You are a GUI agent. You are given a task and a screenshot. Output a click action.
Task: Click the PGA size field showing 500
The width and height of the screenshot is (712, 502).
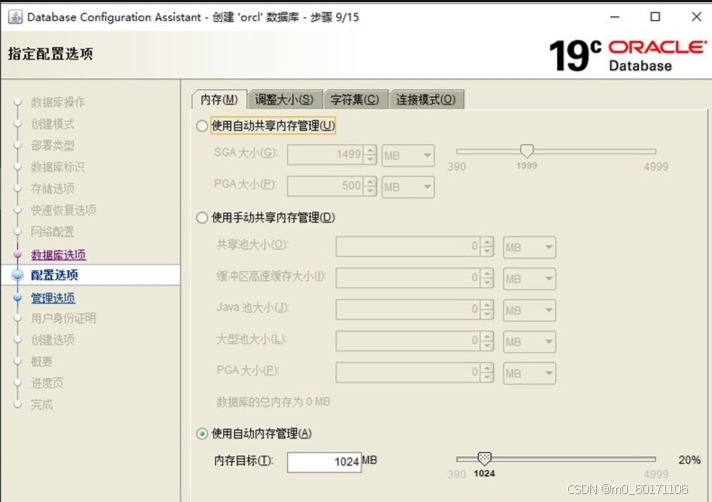click(326, 186)
